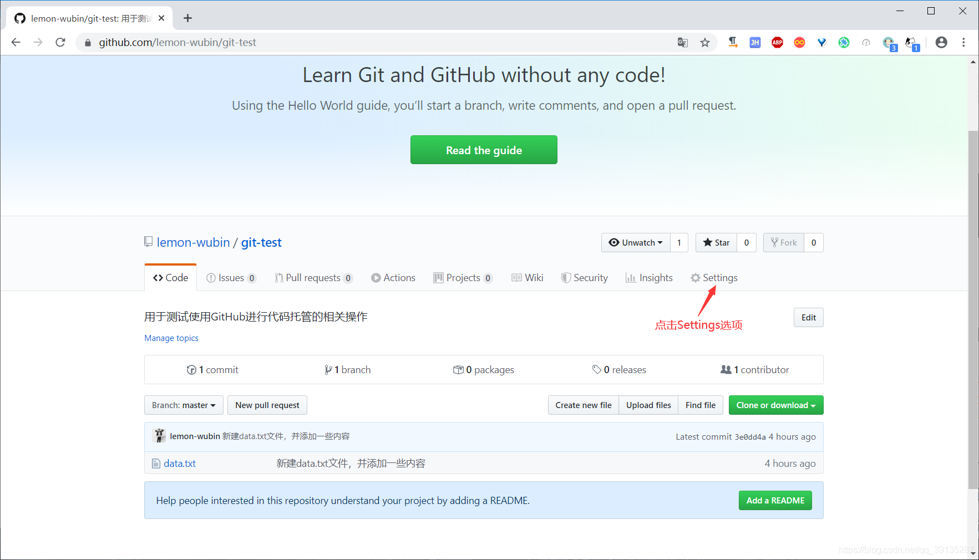Screen dimensions: 979x560
Task: Open a new browser tab
Action: coord(187,18)
